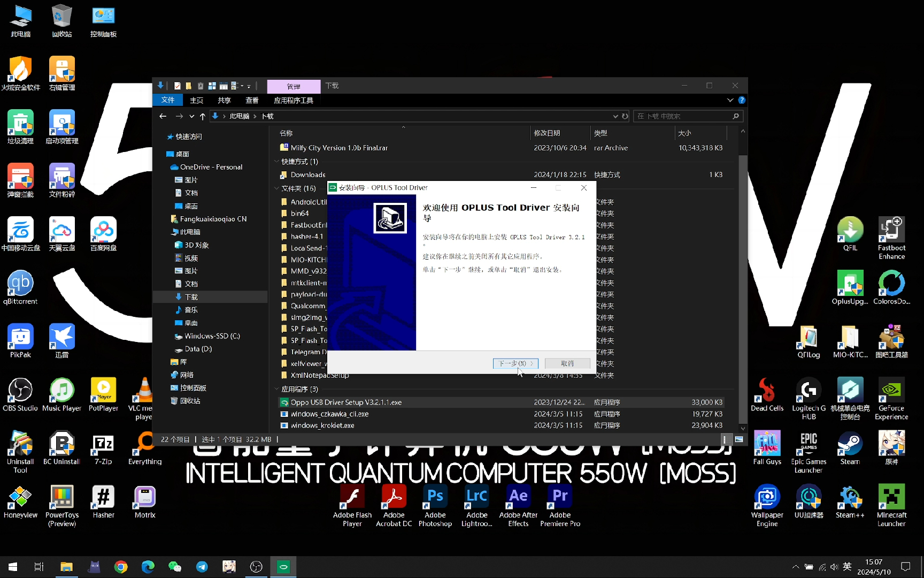Go up one folder level in Explorer
The width and height of the screenshot is (924, 578).
(x=203, y=116)
